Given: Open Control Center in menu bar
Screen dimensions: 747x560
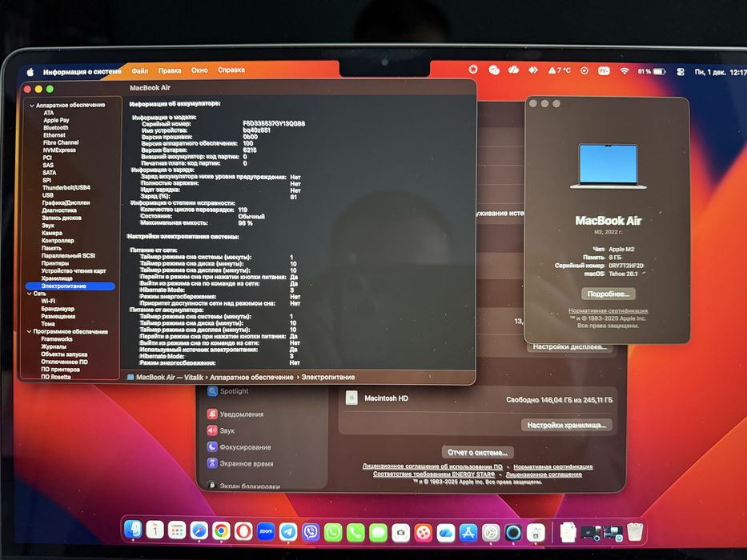Looking at the screenshot, I should pos(681,71).
